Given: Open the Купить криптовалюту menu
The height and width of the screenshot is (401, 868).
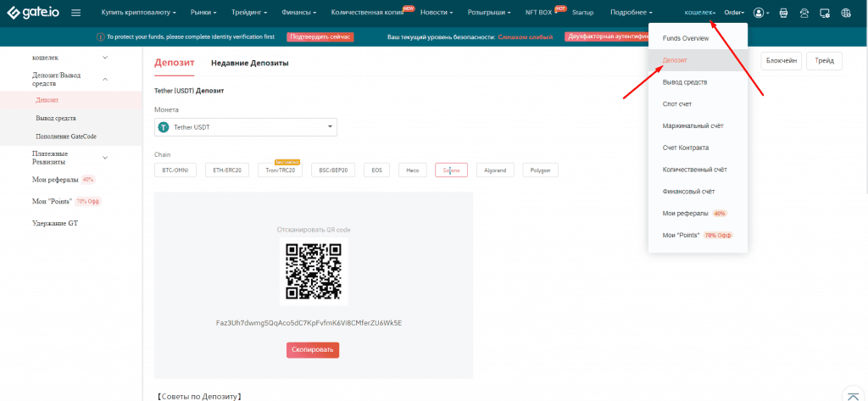Looking at the screenshot, I should tap(139, 12).
